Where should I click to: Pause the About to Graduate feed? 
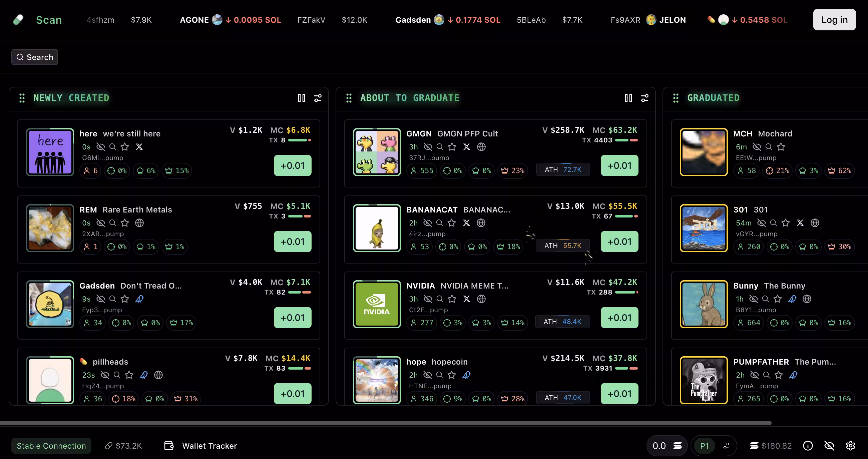628,98
